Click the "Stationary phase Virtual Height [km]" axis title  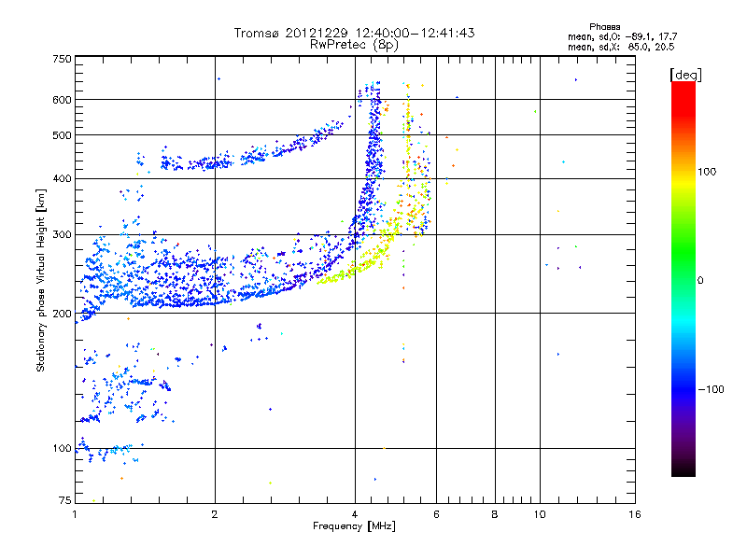(40, 281)
